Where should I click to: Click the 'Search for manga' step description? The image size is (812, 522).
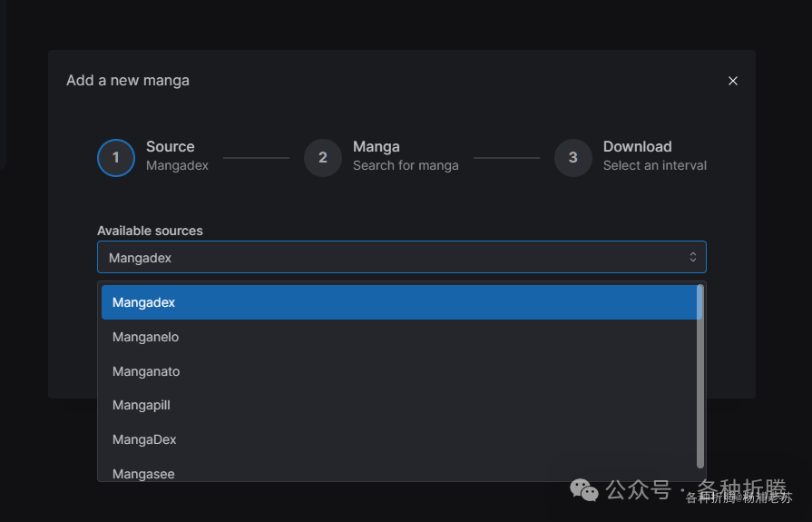click(406, 165)
